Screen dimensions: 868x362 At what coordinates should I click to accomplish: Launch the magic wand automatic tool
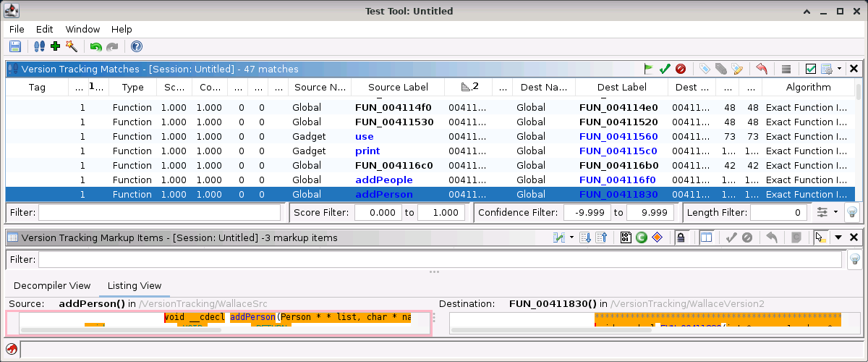pyautogui.click(x=71, y=46)
